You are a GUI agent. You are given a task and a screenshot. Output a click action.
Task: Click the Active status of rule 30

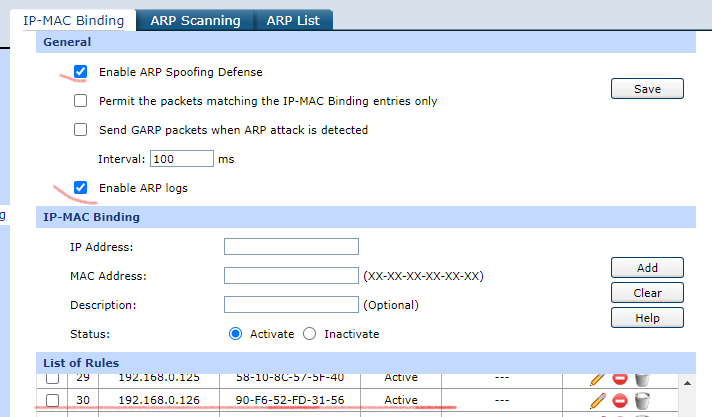point(401,400)
